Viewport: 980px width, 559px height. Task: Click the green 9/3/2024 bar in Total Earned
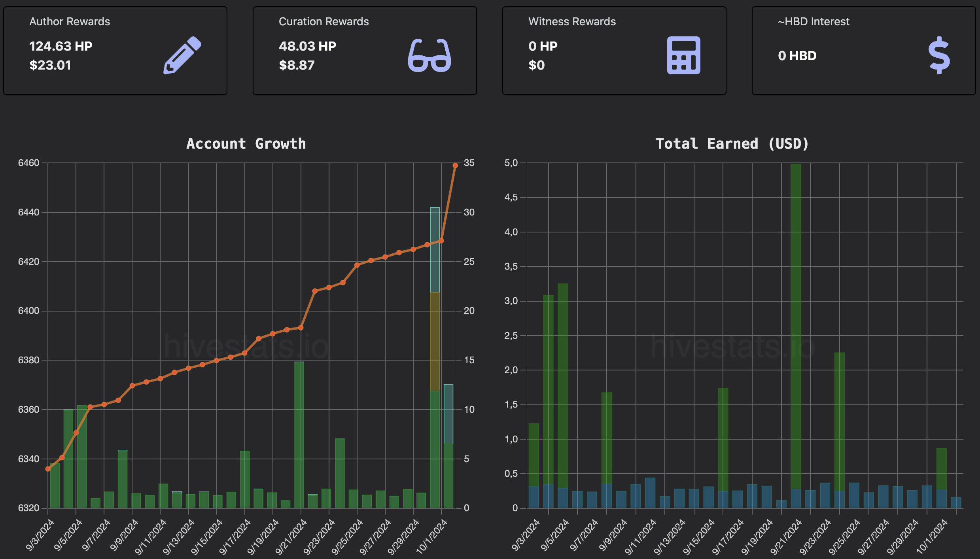click(534, 455)
